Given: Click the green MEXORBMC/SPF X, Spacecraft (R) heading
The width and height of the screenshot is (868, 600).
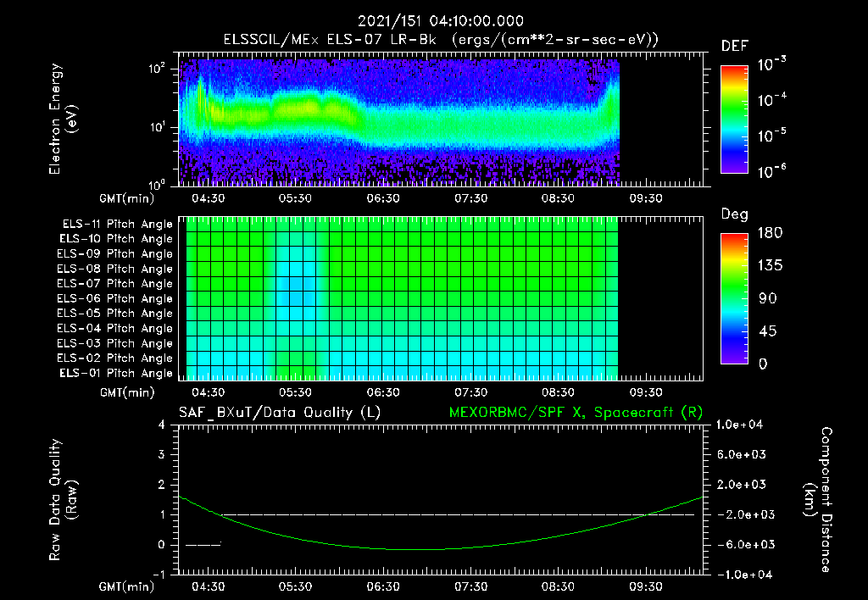Looking at the screenshot, I should coord(576,413).
